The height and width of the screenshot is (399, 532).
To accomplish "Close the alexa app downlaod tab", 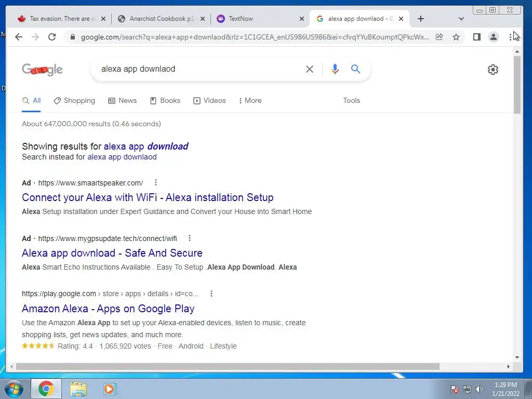I will pyautogui.click(x=401, y=19).
